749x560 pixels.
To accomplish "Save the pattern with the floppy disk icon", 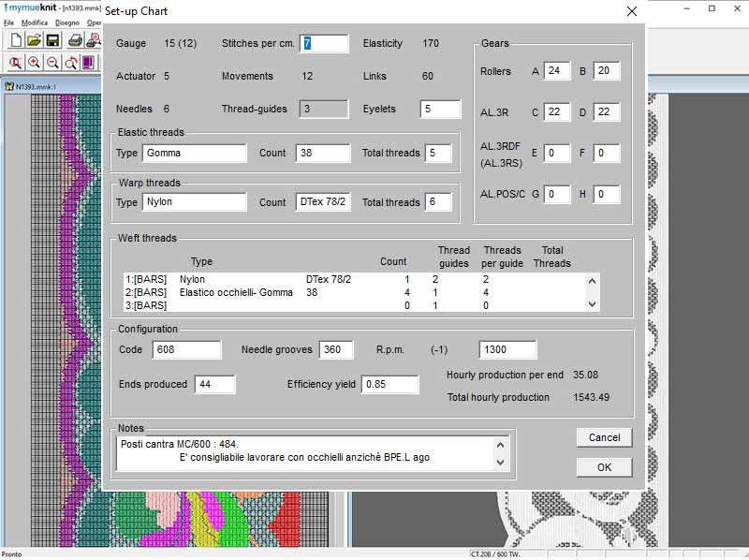I will click(x=53, y=40).
